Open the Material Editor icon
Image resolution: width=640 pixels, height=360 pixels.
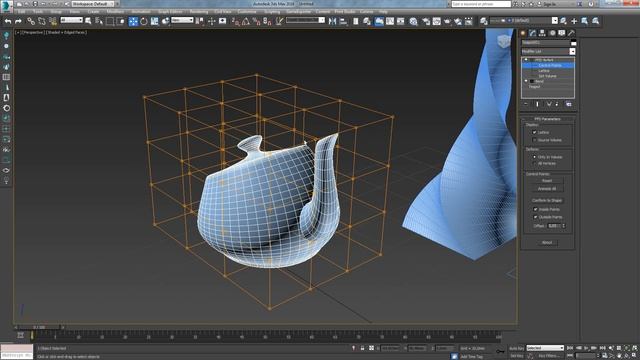point(413,21)
